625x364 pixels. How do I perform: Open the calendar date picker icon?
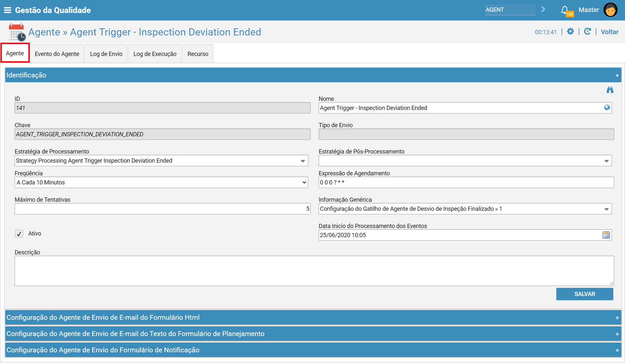[x=606, y=235]
